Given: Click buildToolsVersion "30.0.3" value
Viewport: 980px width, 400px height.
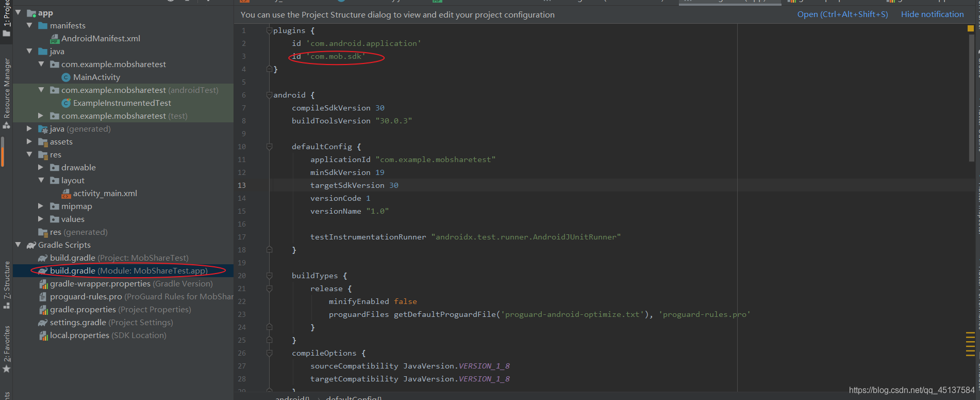Looking at the screenshot, I should 394,121.
